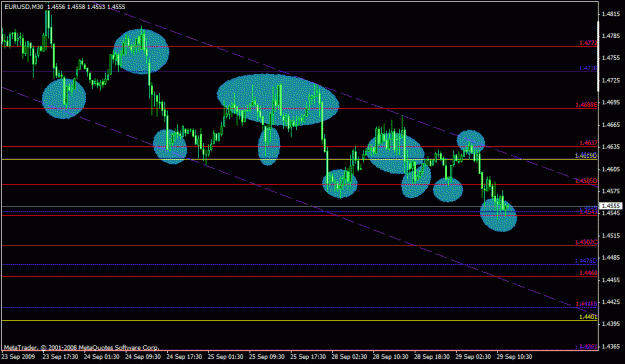Click the red 1.4460 level label

[588, 273]
